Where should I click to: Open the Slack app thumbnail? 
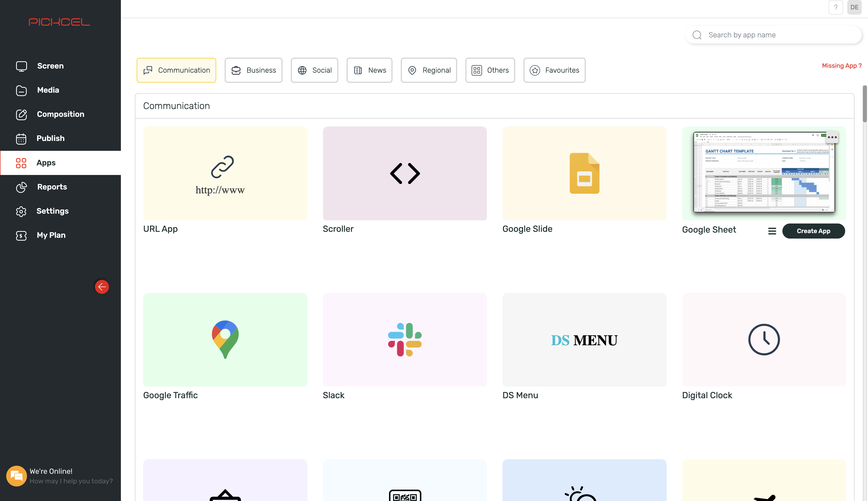coord(405,340)
